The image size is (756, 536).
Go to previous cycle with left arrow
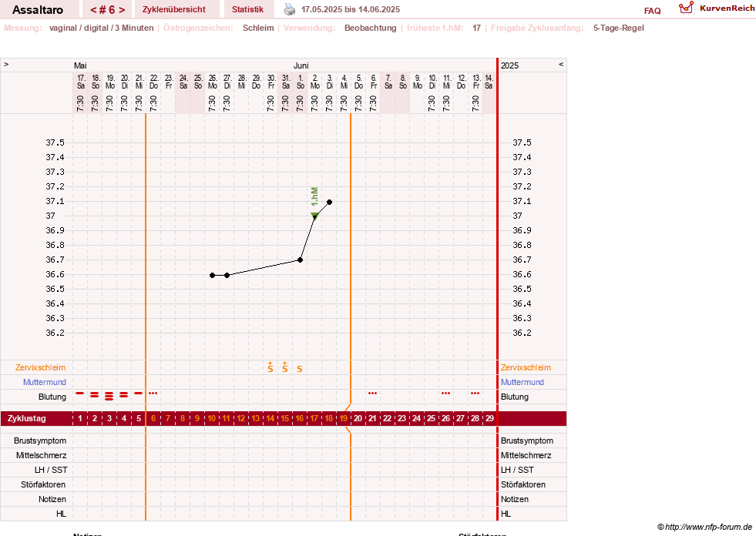[x=93, y=10]
